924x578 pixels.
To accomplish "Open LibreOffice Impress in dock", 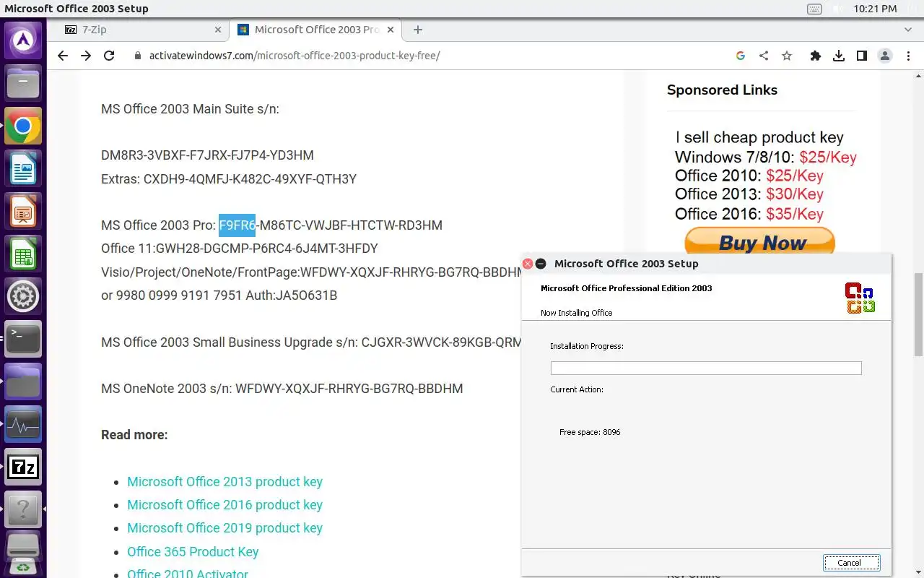I will (x=23, y=212).
